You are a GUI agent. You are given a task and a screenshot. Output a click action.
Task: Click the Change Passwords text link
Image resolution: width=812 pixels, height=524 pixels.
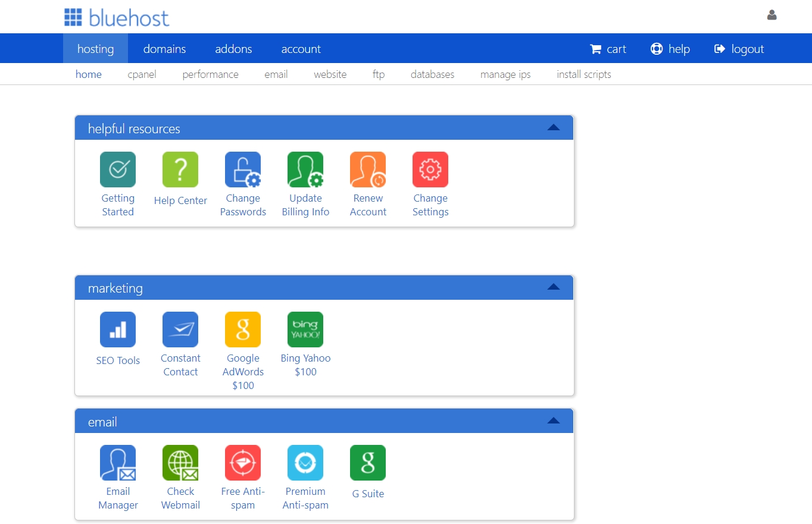[243, 205]
